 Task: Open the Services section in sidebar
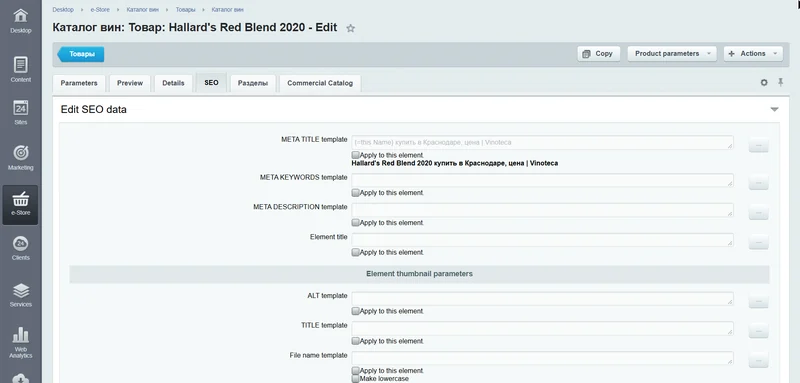20,295
